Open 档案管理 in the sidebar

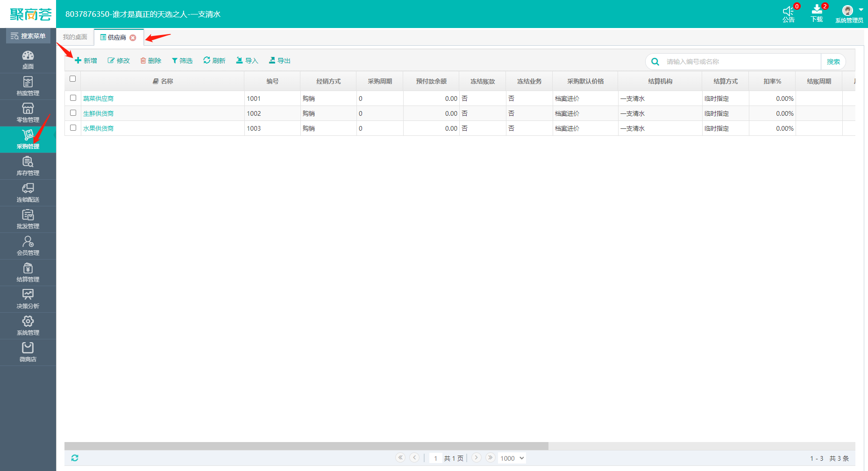pyautogui.click(x=28, y=86)
